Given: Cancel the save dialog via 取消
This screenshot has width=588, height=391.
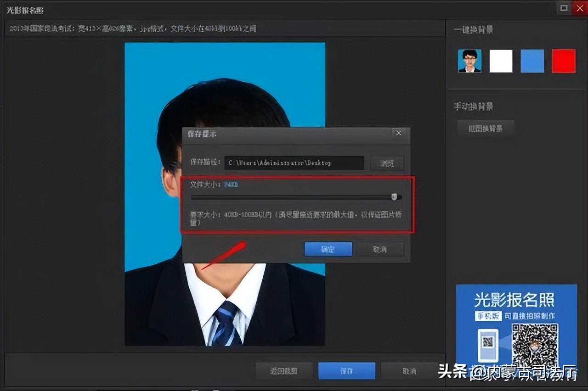Looking at the screenshot, I should [380, 249].
